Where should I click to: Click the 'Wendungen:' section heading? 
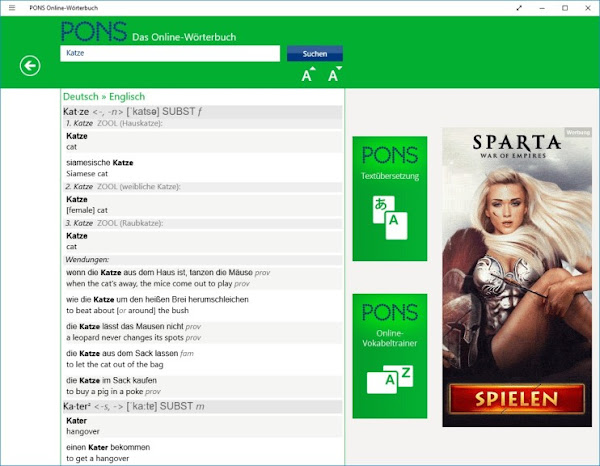click(x=87, y=259)
